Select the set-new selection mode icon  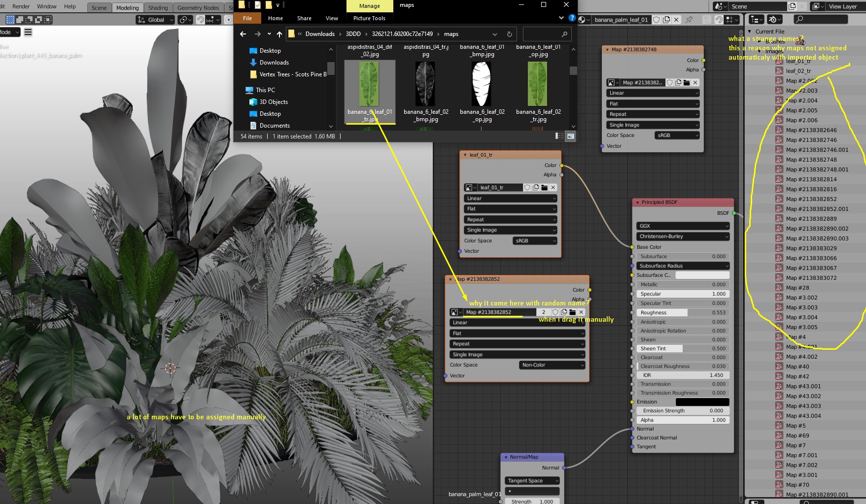pyautogui.click(x=10, y=20)
